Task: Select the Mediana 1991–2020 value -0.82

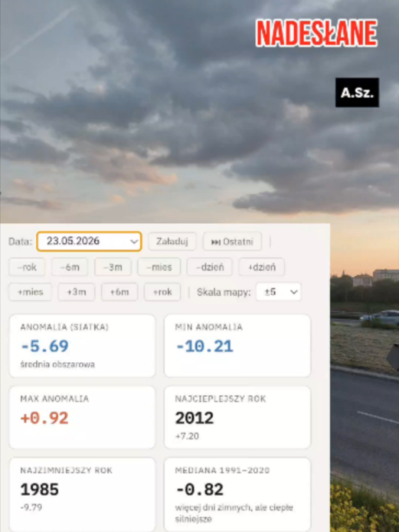Action: (199, 490)
